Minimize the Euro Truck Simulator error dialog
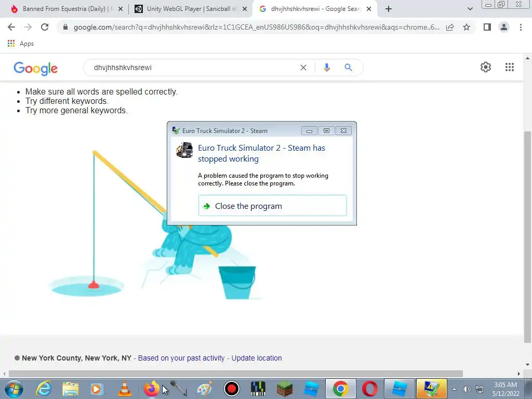Image resolution: width=532 pixels, height=399 pixels. 309,130
